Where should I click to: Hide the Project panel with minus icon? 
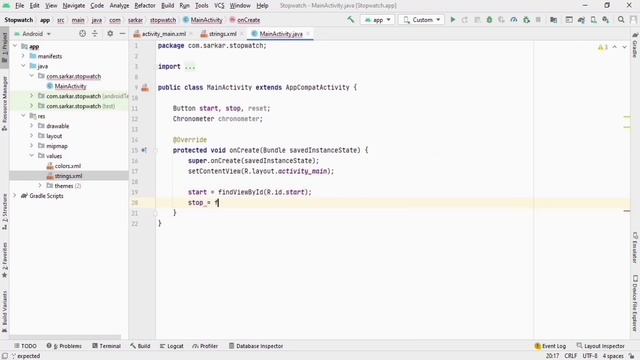(x=122, y=33)
